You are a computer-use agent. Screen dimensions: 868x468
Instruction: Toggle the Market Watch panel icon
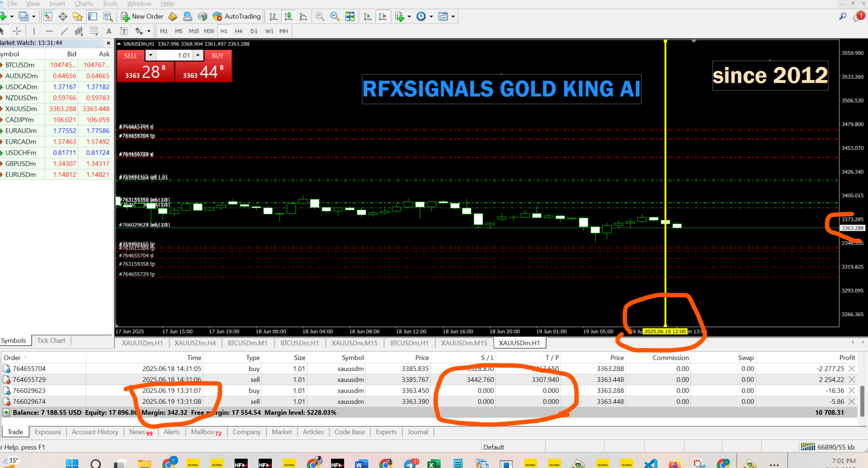point(48,16)
